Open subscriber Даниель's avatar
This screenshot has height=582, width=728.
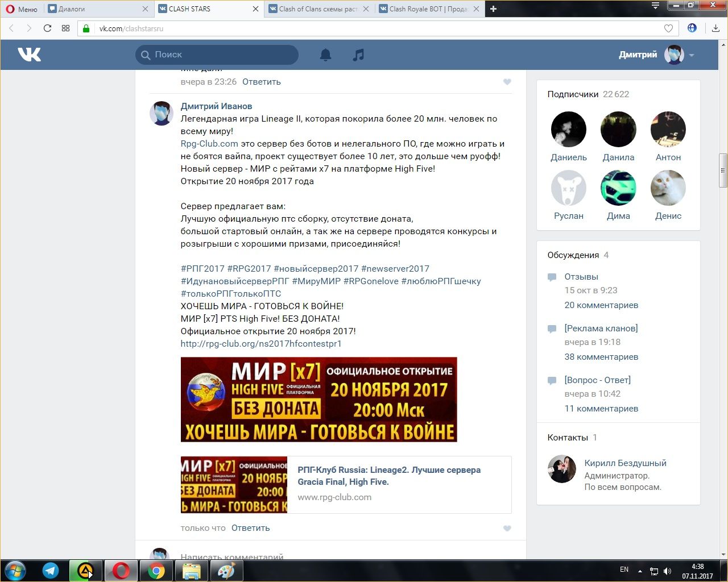click(x=569, y=130)
